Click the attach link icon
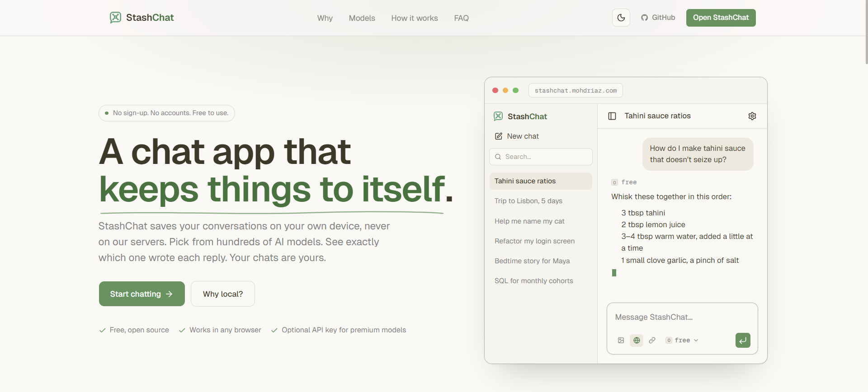 pyautogui.click(x=652, y=341)
